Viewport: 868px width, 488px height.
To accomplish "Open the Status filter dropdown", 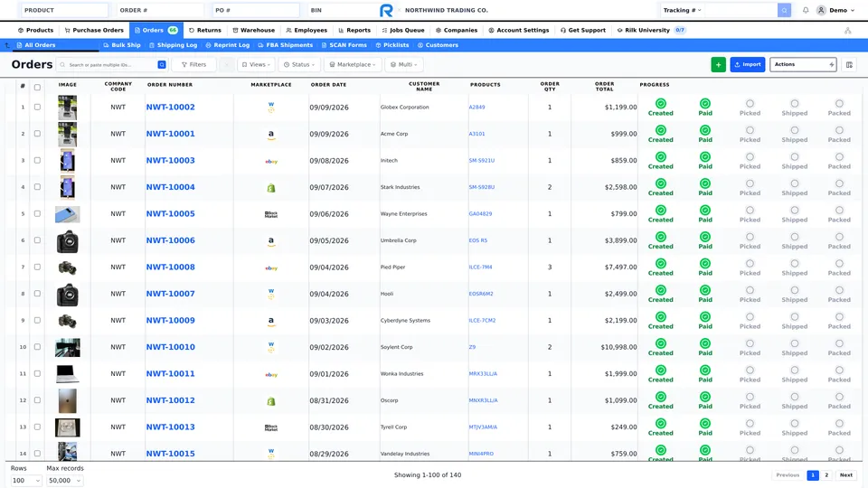I will click(299, 65).
